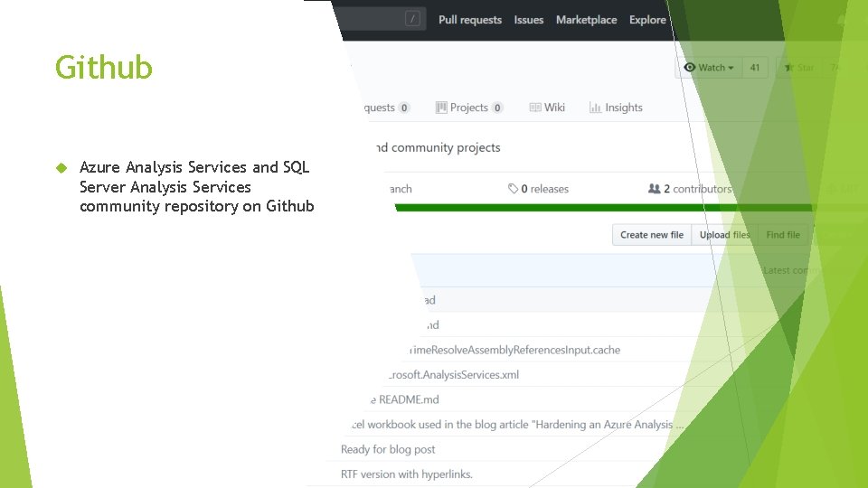Click the Create new file button

click(651, 235)
